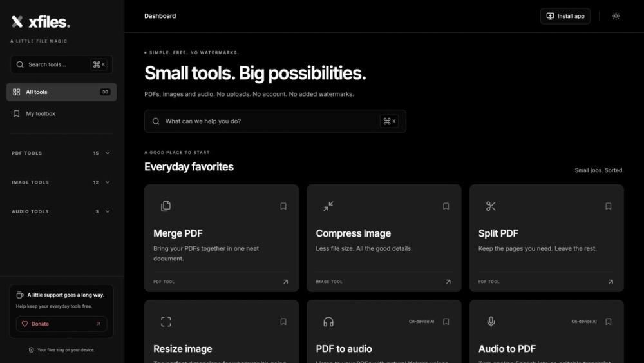Expand the Image Tools section chevron

click(108, 182)
